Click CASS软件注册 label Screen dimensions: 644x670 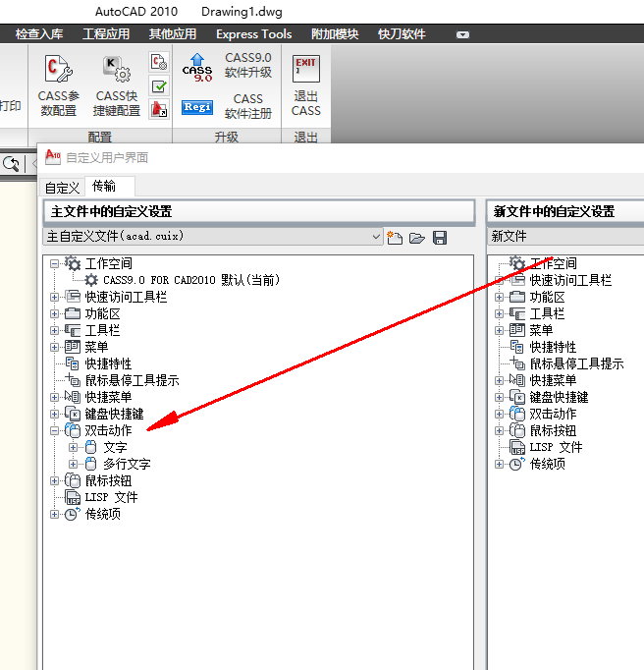point(248,106)
